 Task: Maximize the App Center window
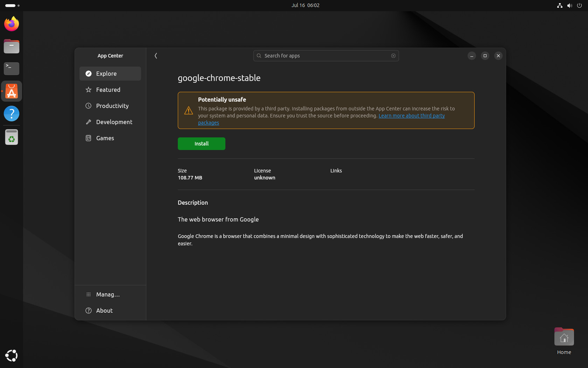pyautogui.click(x=485, y=56)
